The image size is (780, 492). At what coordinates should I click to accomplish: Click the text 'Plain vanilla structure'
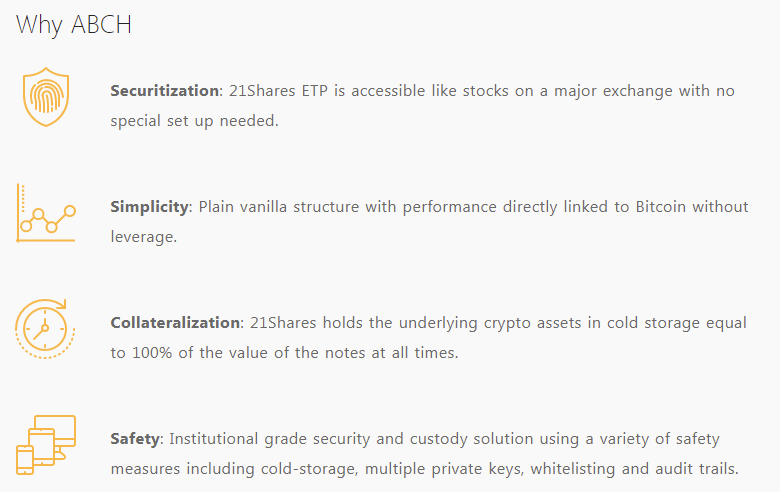click(x=279, y=207)
